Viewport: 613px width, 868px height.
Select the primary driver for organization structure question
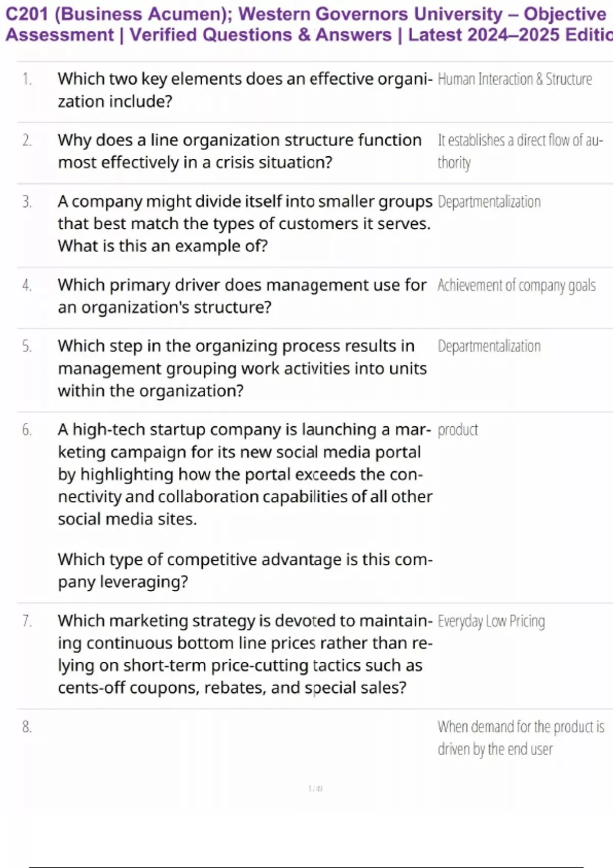point(242,296)
